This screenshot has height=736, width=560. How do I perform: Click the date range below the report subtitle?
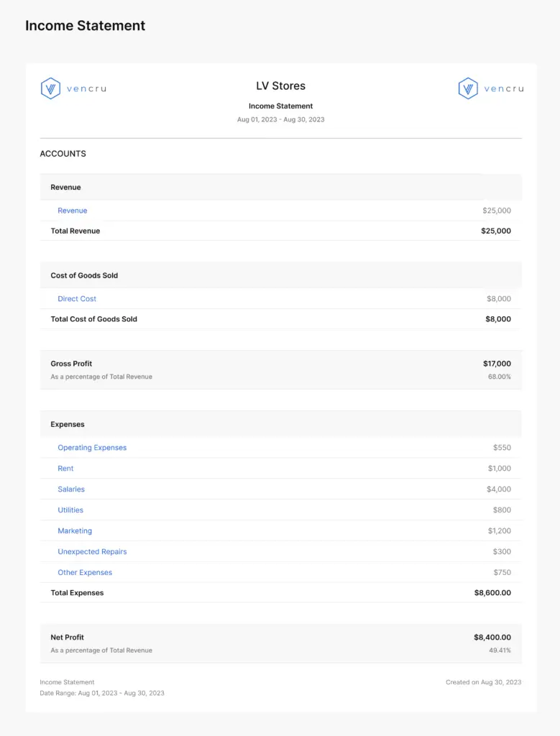pos(280,119)
